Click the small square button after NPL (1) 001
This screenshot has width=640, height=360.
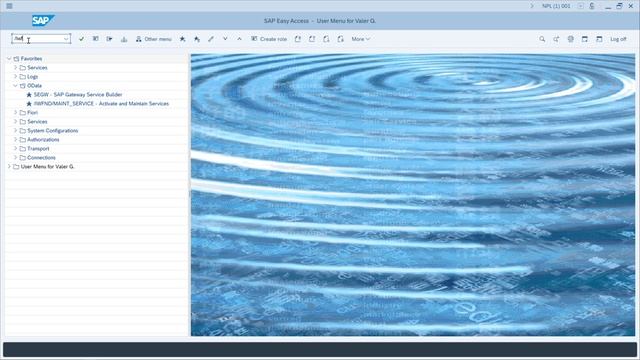click(580, 6)
